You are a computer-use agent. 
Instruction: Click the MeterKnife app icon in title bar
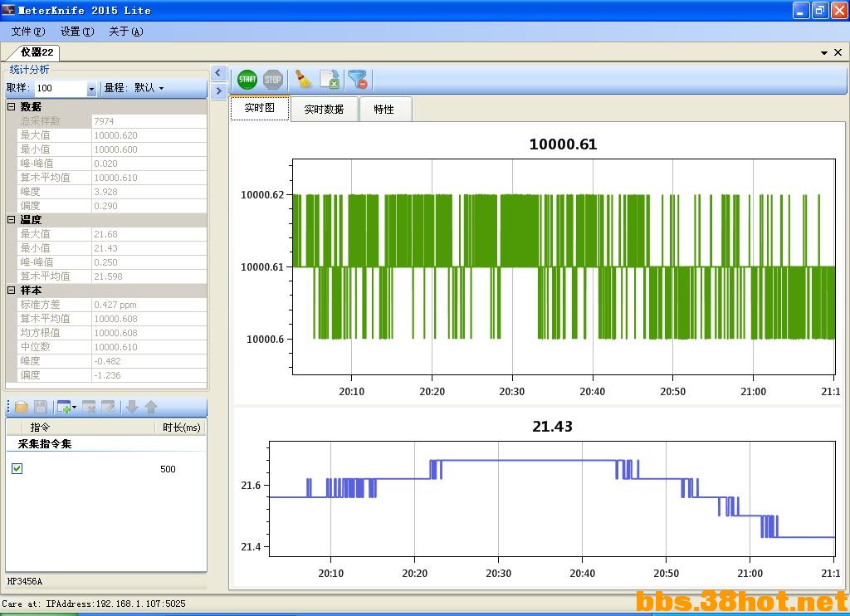tap(8, 10)
